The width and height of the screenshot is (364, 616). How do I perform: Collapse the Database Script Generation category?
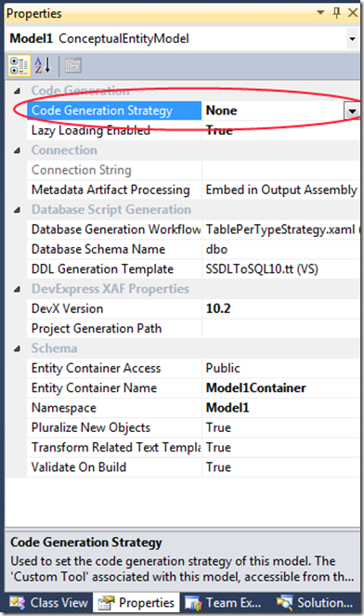pos(17,210)
